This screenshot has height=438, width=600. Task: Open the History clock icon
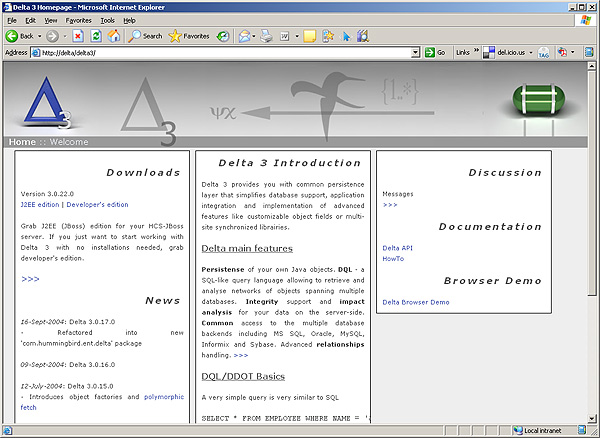223,36
